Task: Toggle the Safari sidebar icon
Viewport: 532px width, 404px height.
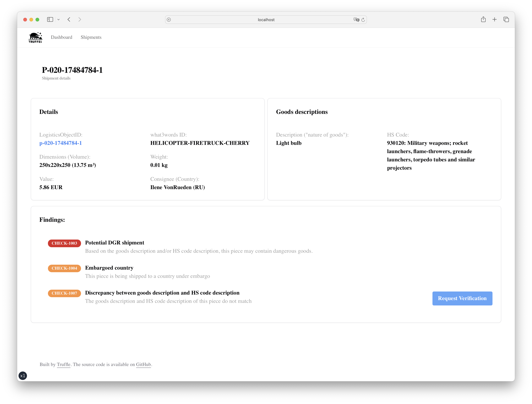Action: (50, 19)
